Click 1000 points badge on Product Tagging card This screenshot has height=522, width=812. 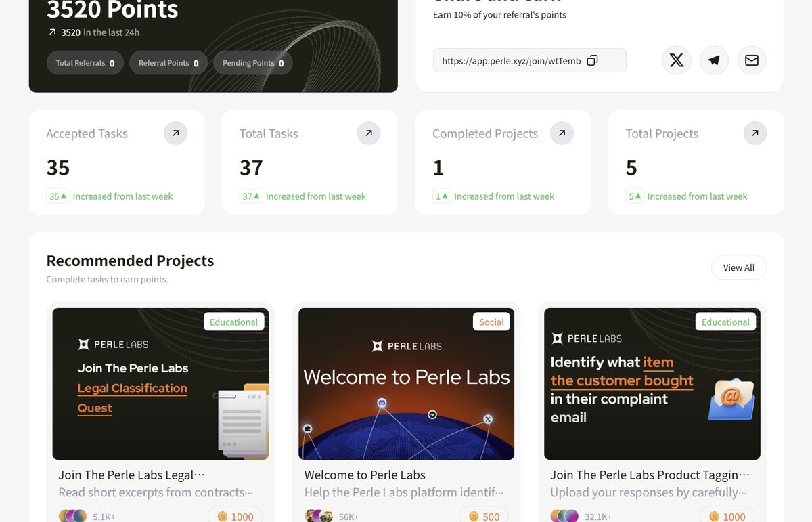(x=727, y=517)
